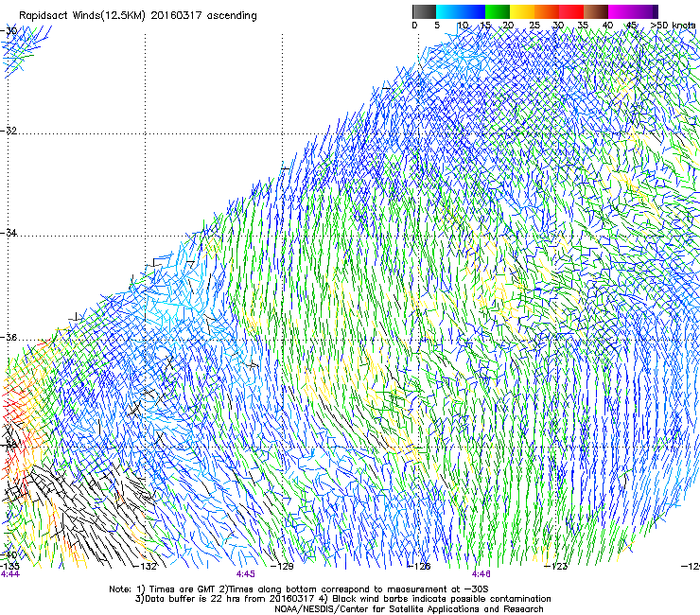700x615 pixels.
Task: Click the -36 latitude axis label
Action: click(x=9, y=337)
